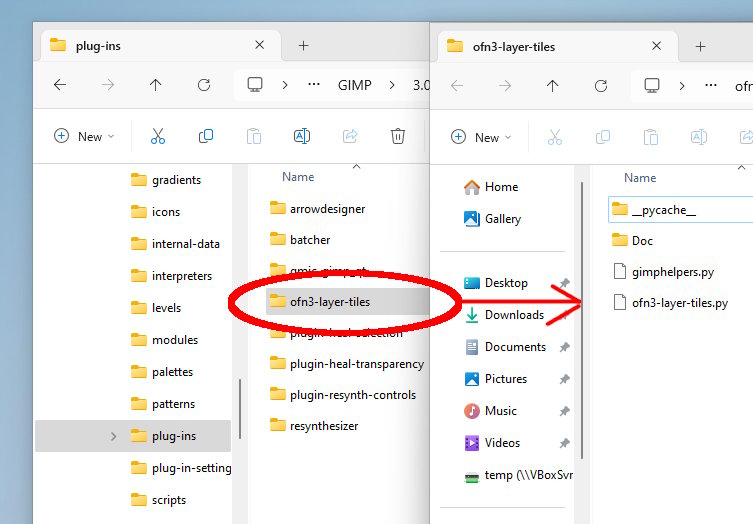
Task: Click GIMP in the breadcrumb path
Action: [354, 85]
